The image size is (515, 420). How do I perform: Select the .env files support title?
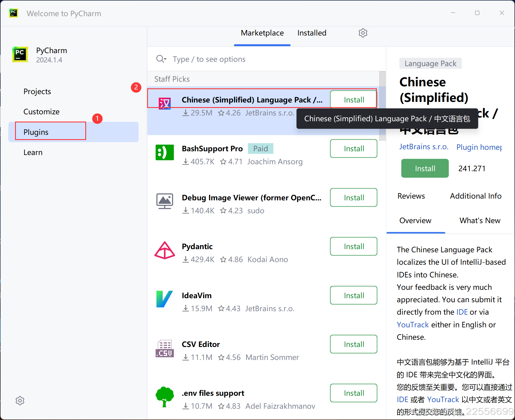tap(213, 393)
